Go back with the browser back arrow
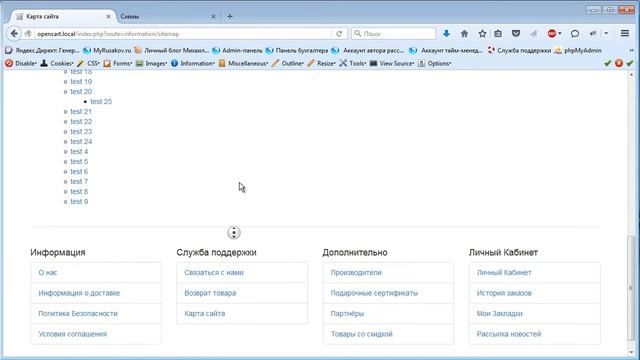This screenshot has height=360, width=640. pos(14,33)
